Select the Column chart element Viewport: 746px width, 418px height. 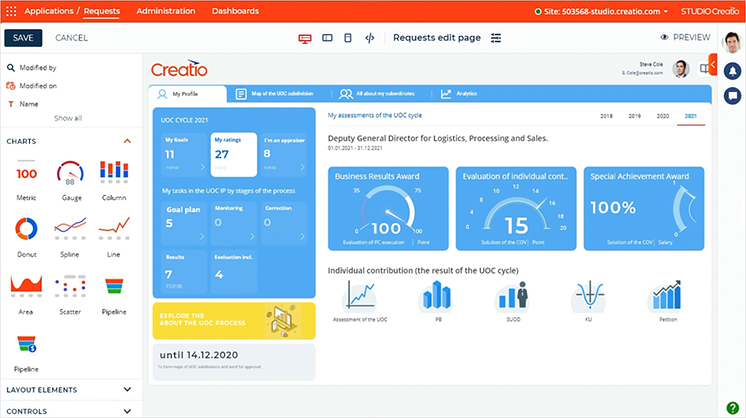pos(114,180)
